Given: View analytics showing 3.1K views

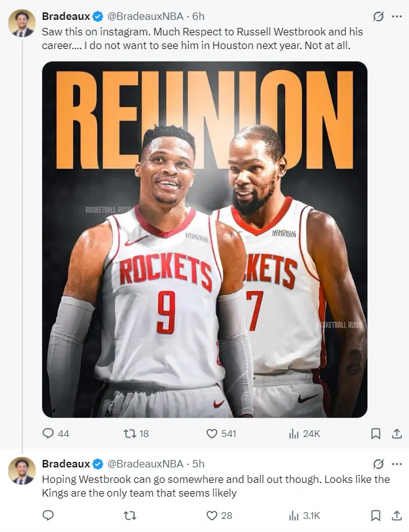Looking at the screenshot, I should point(294,515).
